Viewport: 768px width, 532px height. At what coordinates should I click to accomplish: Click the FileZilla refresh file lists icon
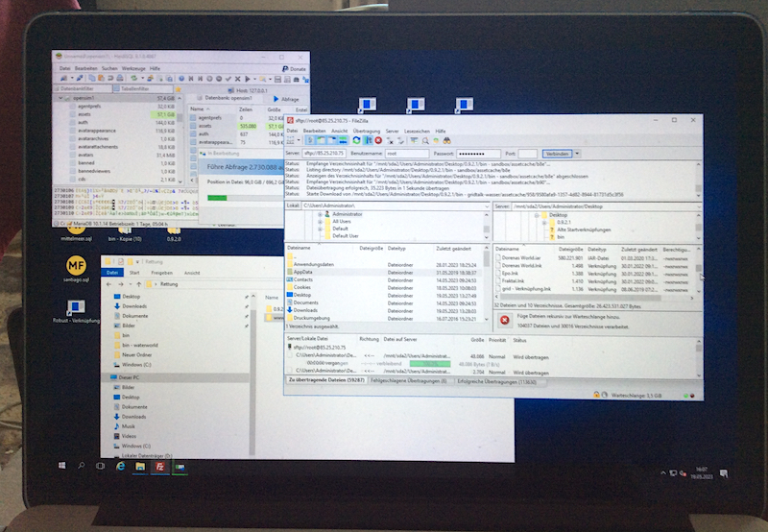coord(356,141)
